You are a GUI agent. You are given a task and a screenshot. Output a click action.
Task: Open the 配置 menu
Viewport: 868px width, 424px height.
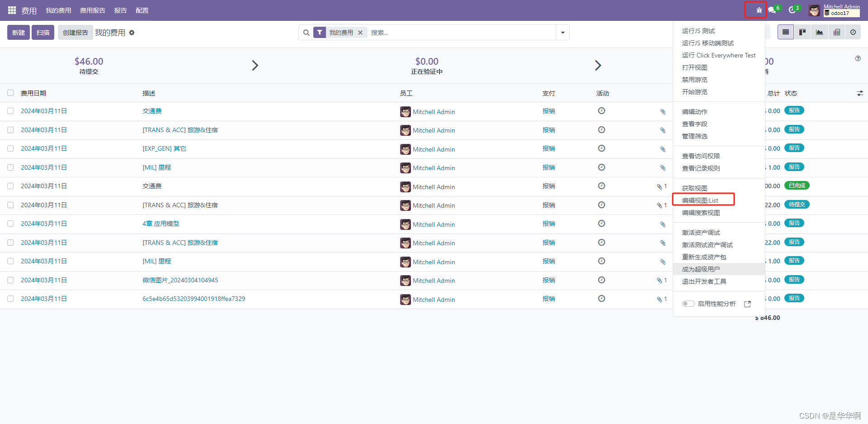142,10
